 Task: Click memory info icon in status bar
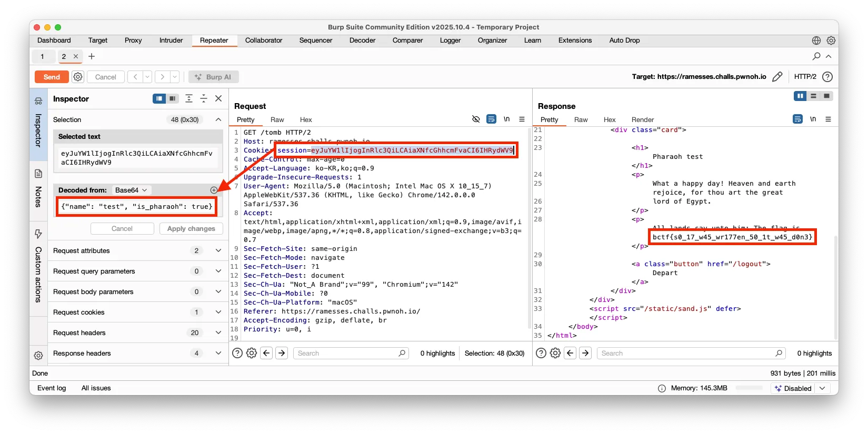[x=662, y=388]
